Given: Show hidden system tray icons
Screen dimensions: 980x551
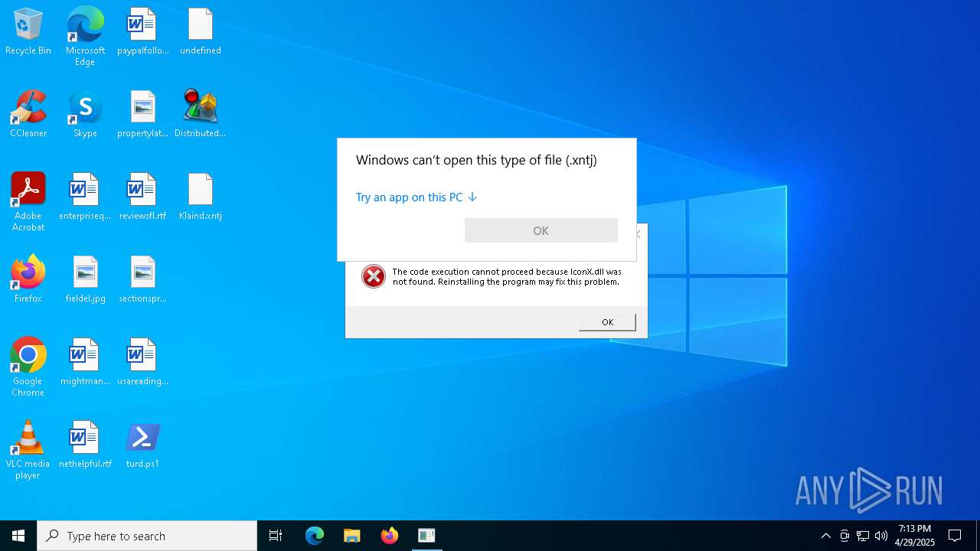Looking at the screenshot, I should 825,536.
